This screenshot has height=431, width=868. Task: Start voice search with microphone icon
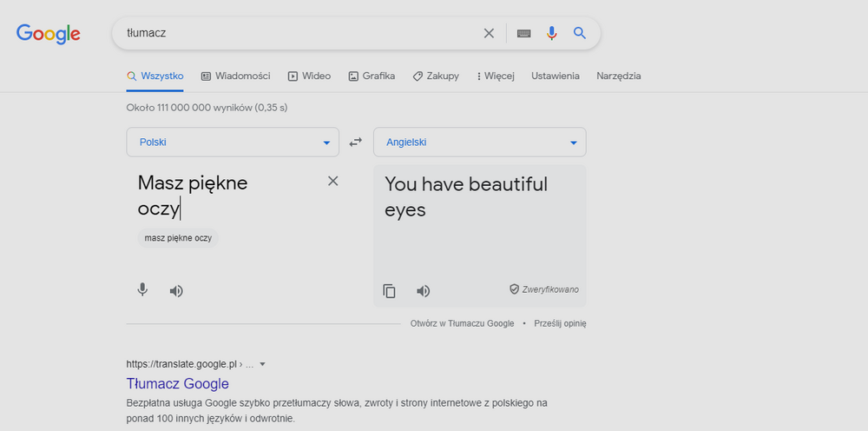pos(551,33)
